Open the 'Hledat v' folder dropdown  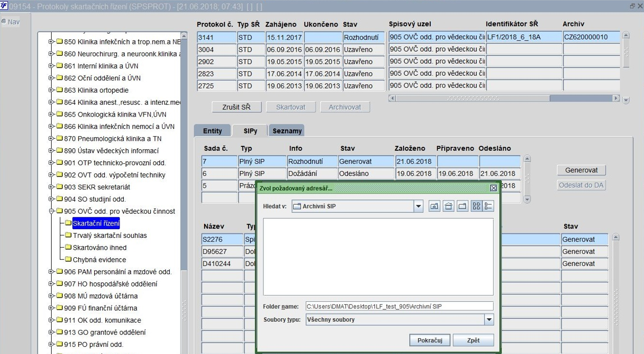point(418,206)
